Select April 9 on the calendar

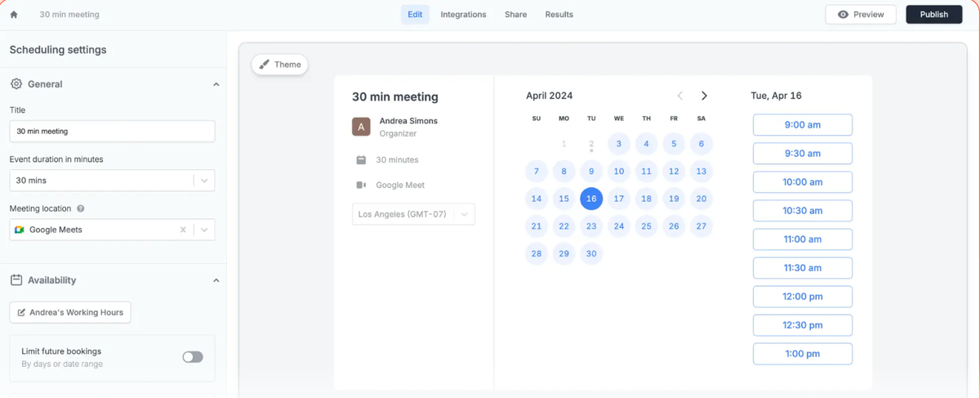point(591,172)
